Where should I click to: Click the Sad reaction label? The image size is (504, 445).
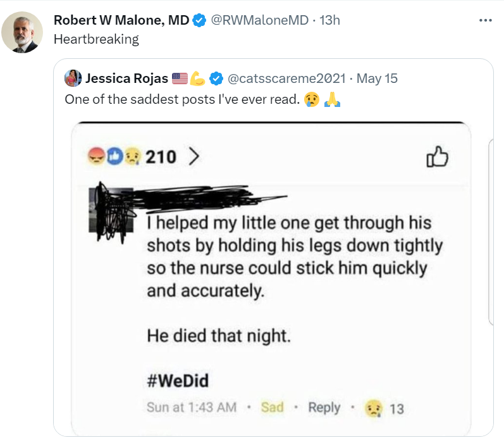(x=272, y=408)
